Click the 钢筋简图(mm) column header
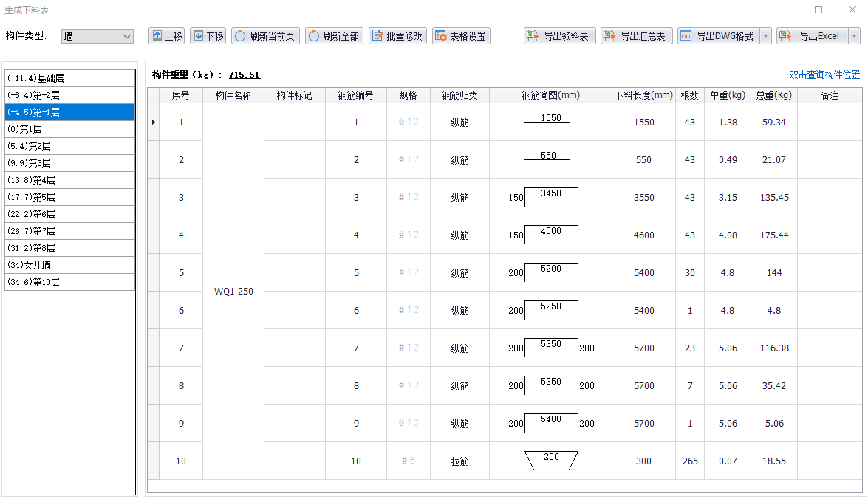 pyautogui.click(x=550, y=95)
